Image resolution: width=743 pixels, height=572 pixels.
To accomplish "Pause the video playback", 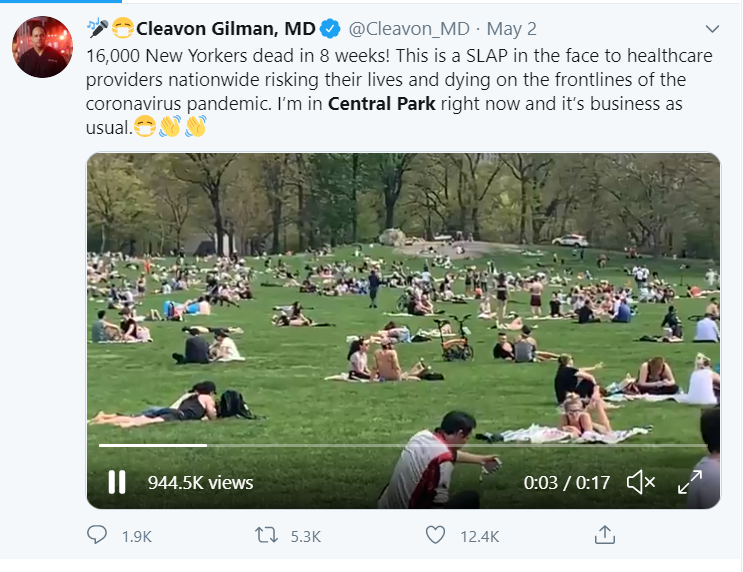I will point(117,482).
